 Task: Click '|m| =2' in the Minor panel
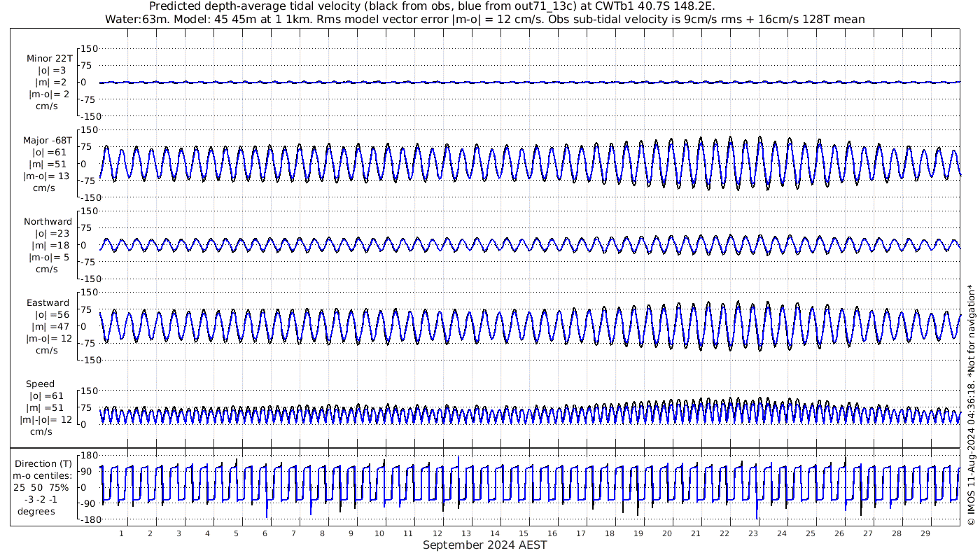click(x=51, y=82)
